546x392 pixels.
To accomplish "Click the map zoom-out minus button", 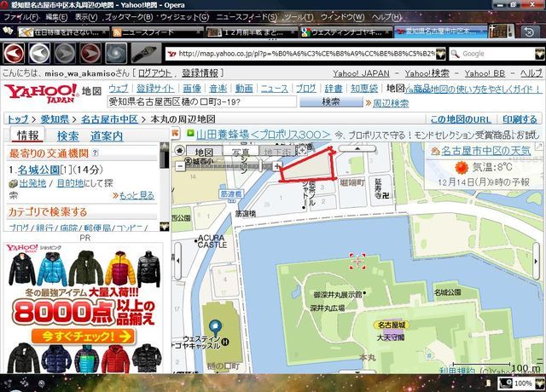I will coord(179,164).
